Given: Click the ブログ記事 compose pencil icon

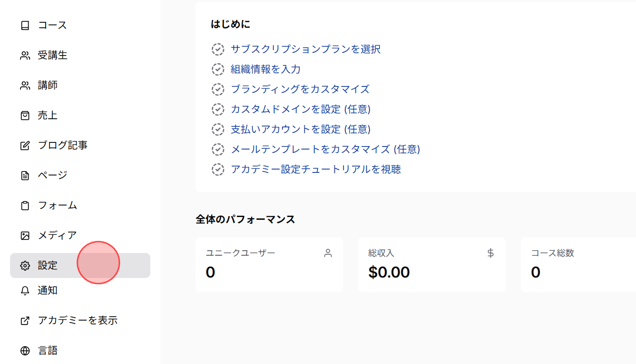Looking at the screenshot, I should [24, 145].
